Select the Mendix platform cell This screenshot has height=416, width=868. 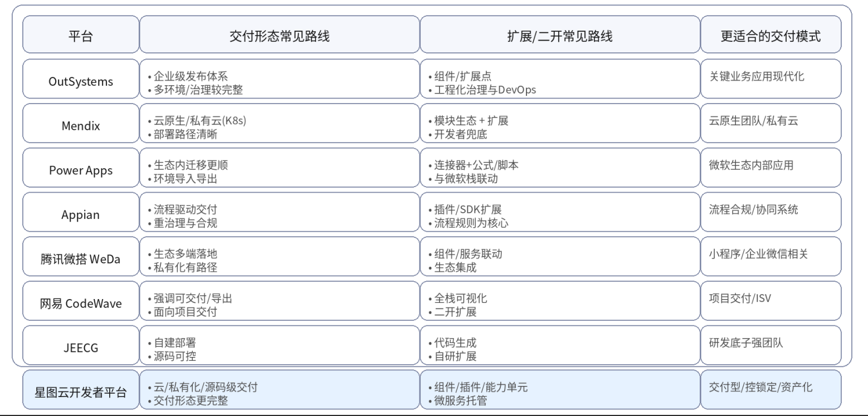coord(80,125)
